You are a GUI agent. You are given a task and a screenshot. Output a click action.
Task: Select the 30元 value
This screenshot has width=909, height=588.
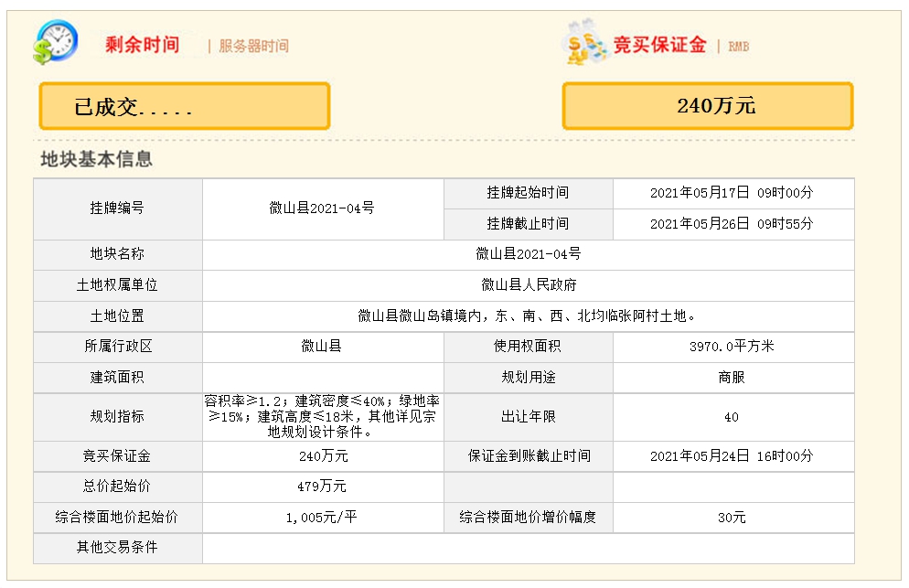pos(733,518)
